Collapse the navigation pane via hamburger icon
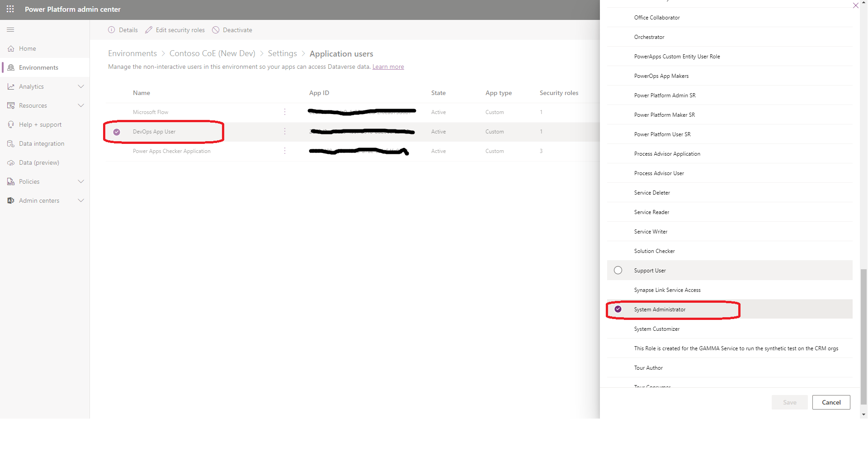This screenshot has width=868, height=467. point(10,29)
